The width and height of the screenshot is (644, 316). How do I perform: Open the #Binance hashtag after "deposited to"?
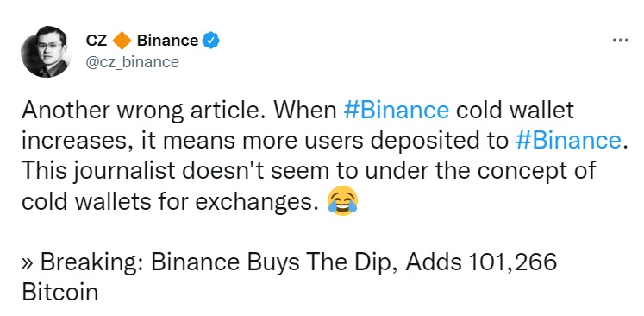pos(568,141)
